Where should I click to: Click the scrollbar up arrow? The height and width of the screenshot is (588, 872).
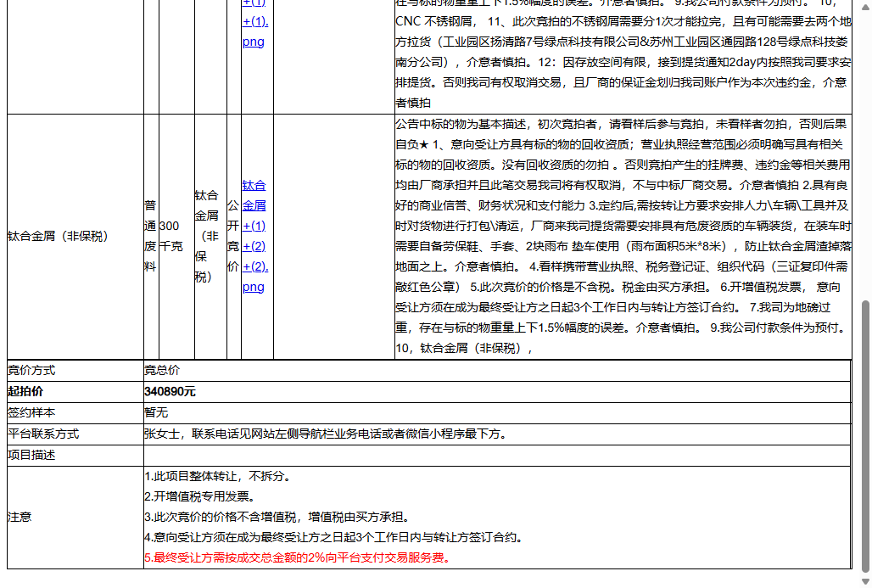[x=865, y=7]
